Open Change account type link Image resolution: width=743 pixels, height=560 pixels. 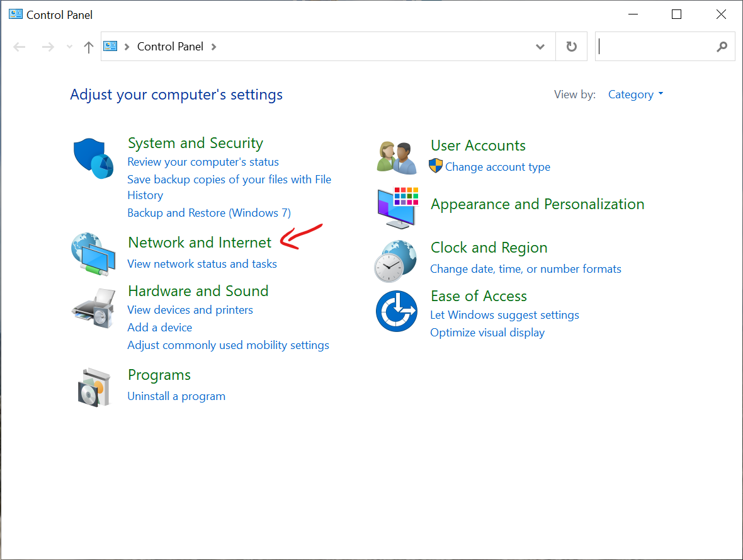[497, 167]
